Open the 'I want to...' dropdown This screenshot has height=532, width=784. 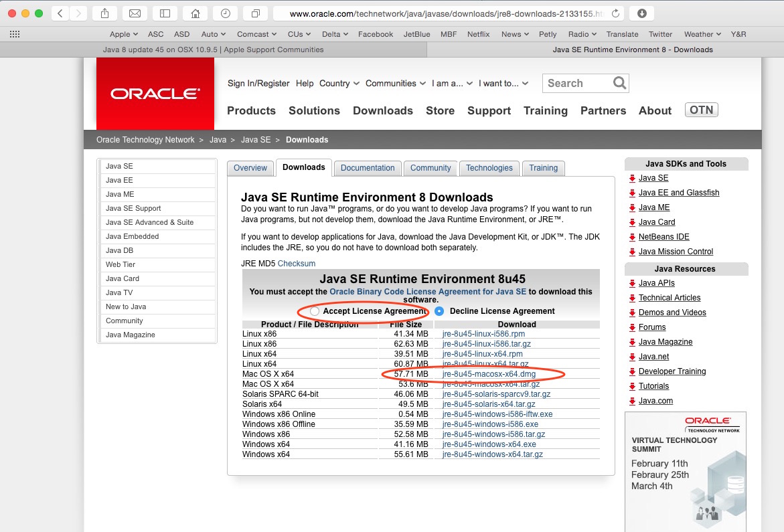503,84
